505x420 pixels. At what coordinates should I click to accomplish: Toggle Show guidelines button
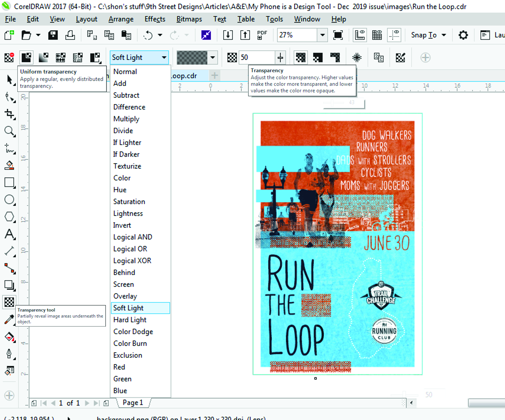(x=394, y=35)
